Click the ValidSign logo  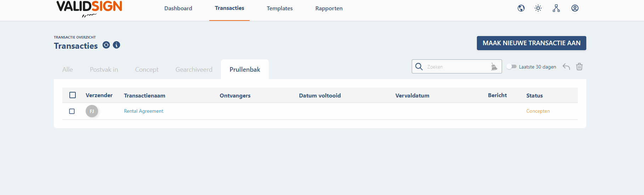(89, 9)
